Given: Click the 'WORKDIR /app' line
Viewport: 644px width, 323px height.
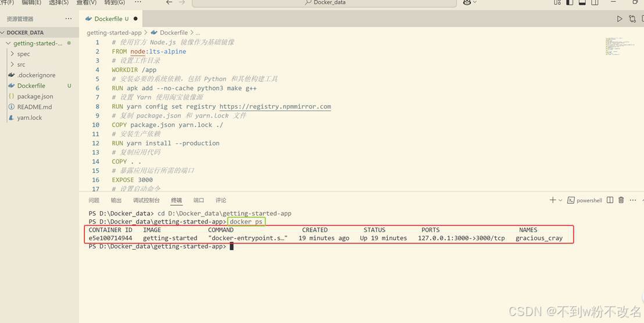Looking at the screenshot, I should 134,70.
